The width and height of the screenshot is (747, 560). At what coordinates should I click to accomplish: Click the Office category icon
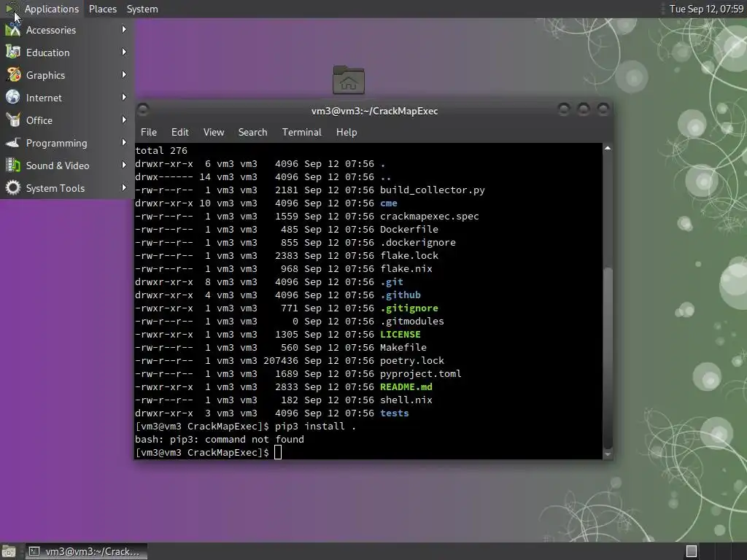click(x=13, y=120)
